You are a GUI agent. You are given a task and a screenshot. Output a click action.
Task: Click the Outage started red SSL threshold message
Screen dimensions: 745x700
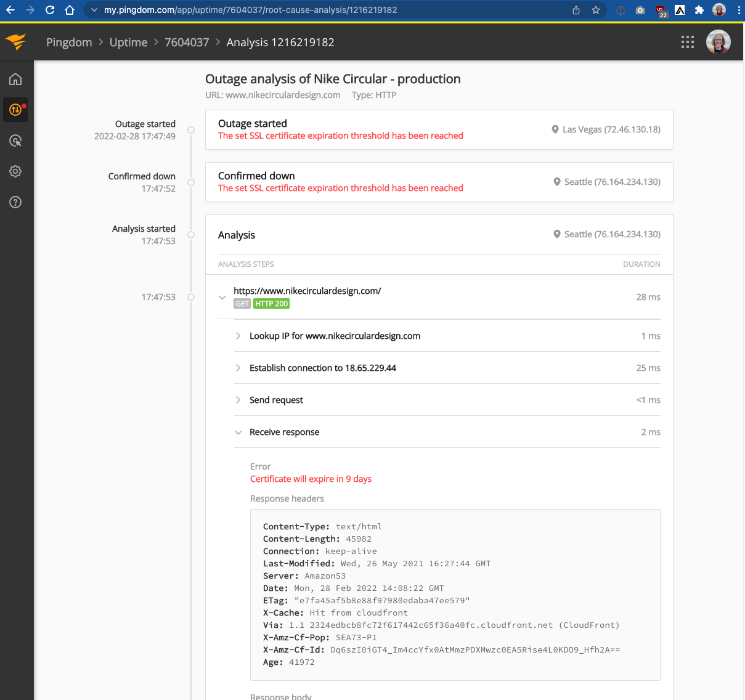point(341,136)
